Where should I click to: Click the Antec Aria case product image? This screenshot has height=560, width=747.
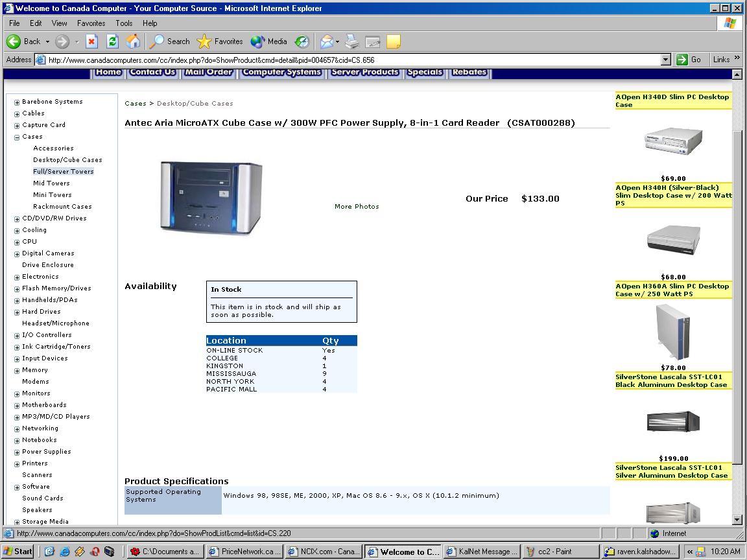coord(211,198)
